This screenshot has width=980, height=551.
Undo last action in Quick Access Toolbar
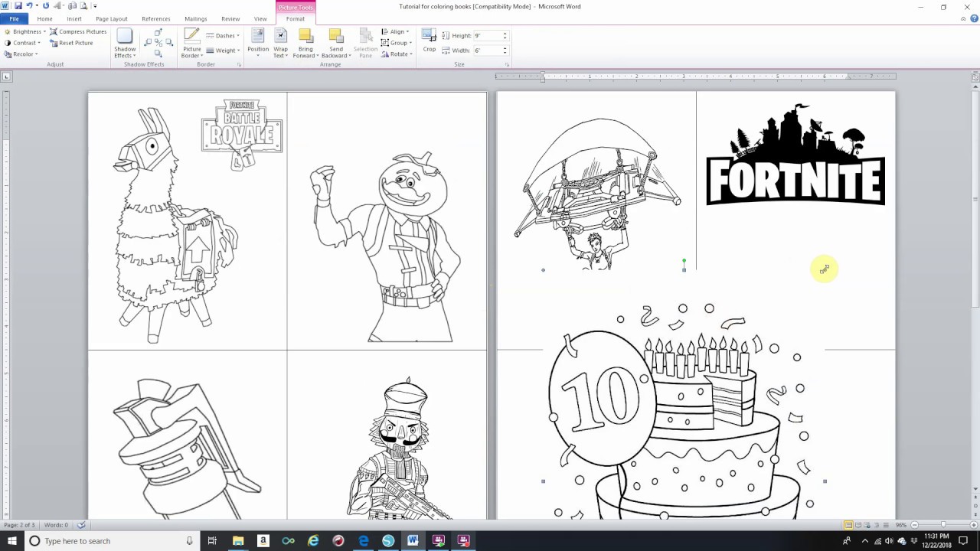(29, 6)
